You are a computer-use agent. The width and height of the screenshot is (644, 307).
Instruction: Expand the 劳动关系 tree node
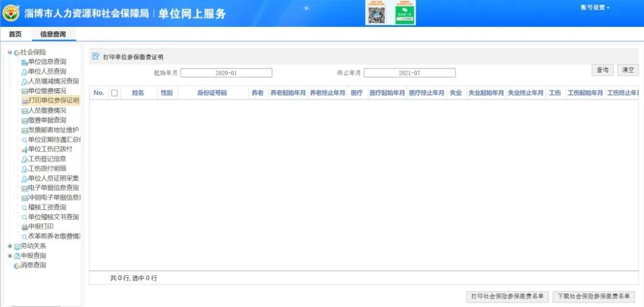10,246
